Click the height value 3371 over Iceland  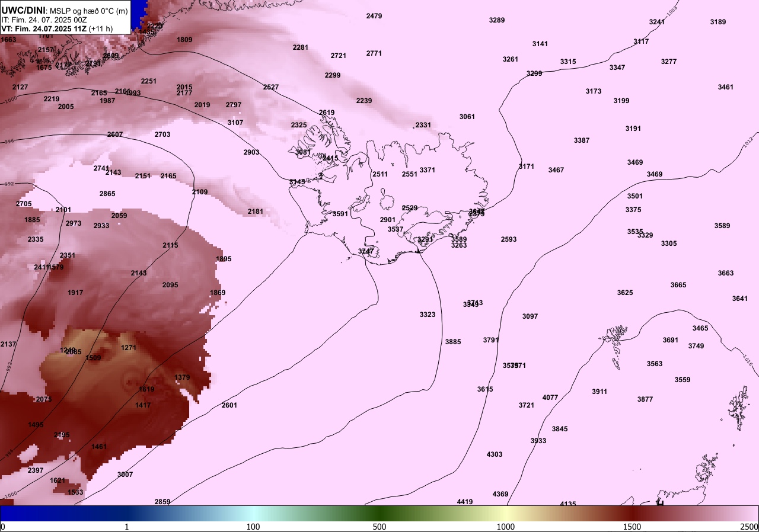428,170
